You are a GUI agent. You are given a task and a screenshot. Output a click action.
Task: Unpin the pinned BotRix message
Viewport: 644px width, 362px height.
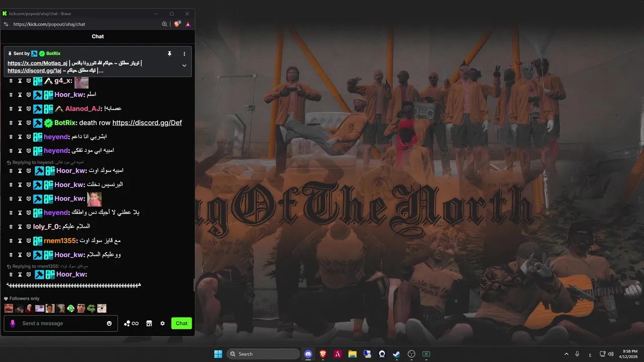tap(170, 53)
